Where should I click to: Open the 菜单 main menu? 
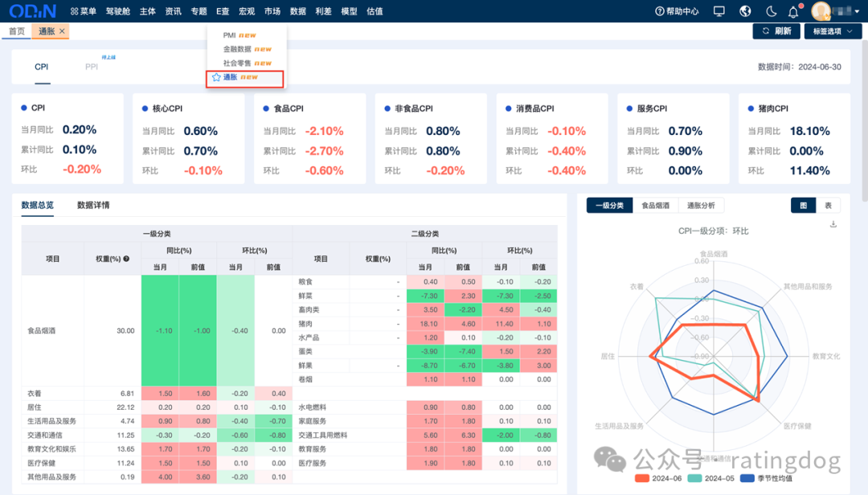click(x=83, y=11)
